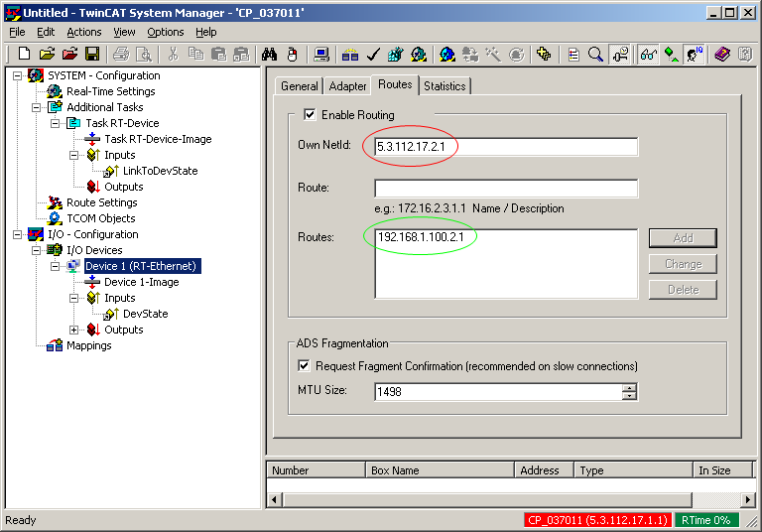Open the Actions menu
The image size is (762, 532).
click(84, 32)
